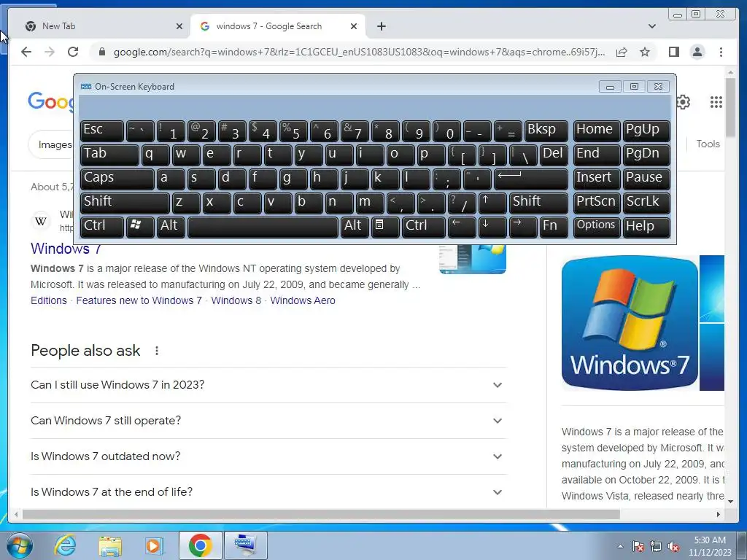The height and width of the screenshot is (560, 747).
Task: Expand 'Is Windows 7 outdated now?' question
Action: pyautogui.click(x=268, y=456)
